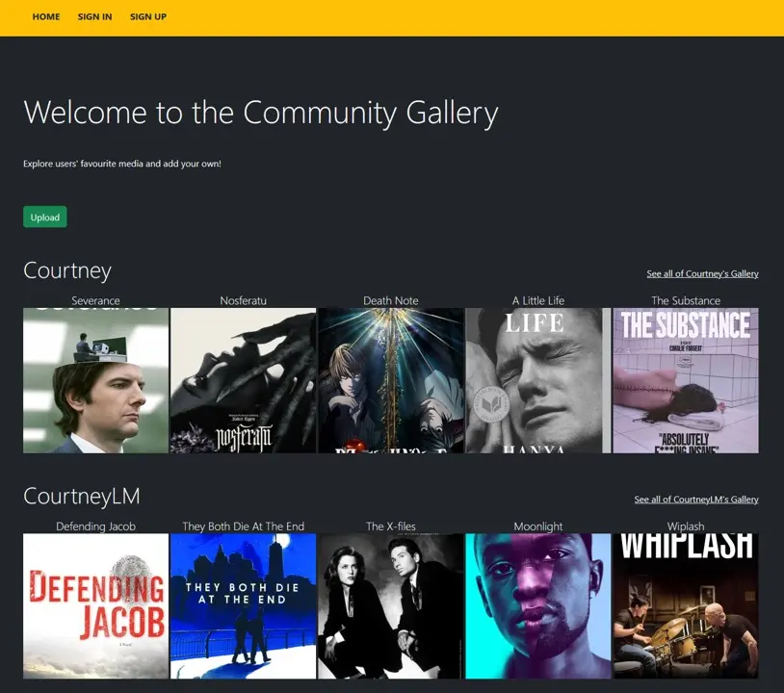Image resolution: width=784 pixels, height=693 pixels.
Task: Open the SIGN UP page
Action: [x=147, y=16]
